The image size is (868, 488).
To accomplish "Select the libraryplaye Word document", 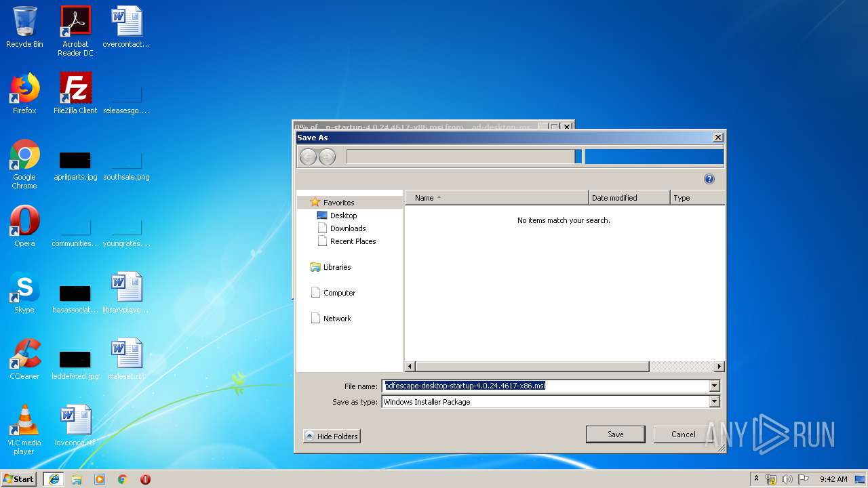I will coord(126,293).
